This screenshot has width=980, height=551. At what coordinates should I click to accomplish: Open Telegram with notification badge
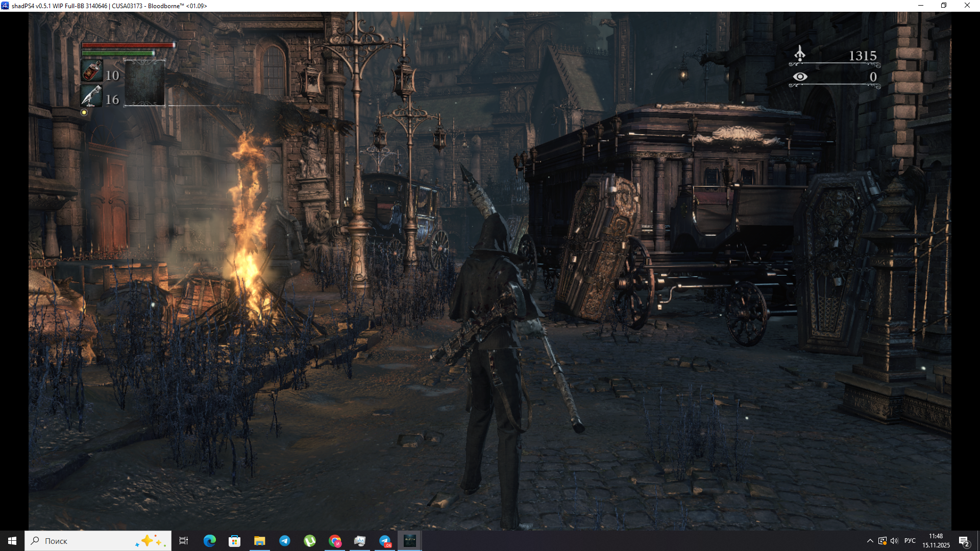(385, 541)
